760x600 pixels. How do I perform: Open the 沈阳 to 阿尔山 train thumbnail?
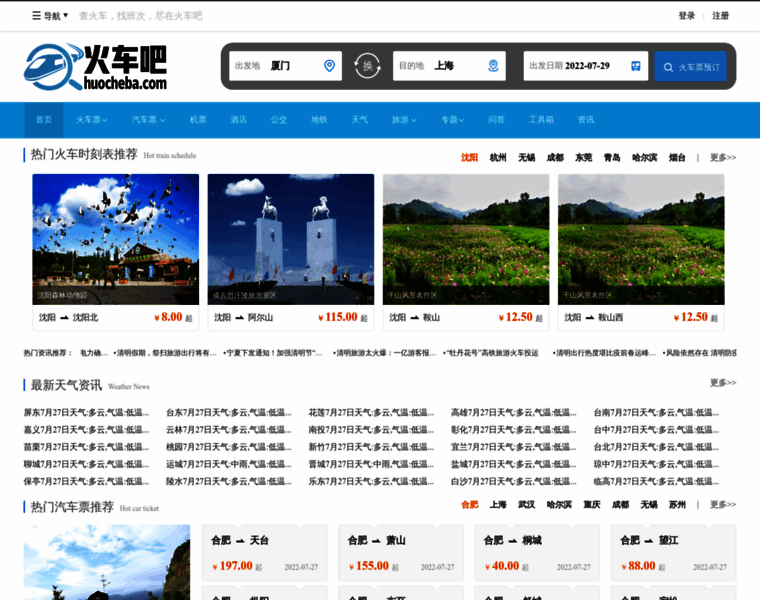pos(290,239)
